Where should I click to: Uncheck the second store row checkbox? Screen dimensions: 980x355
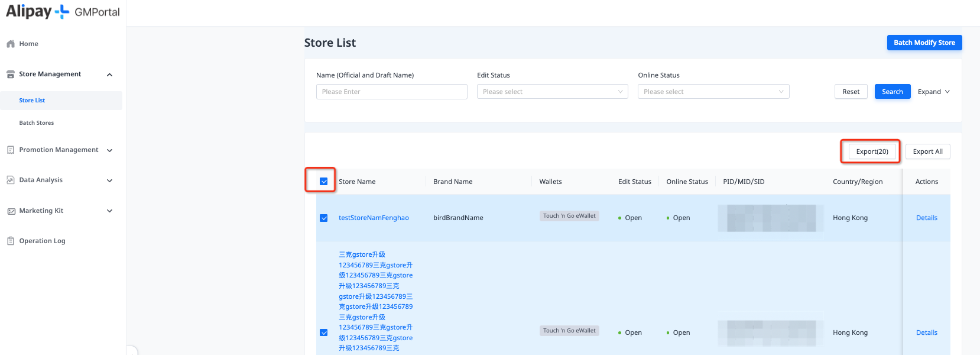(324, 333)
